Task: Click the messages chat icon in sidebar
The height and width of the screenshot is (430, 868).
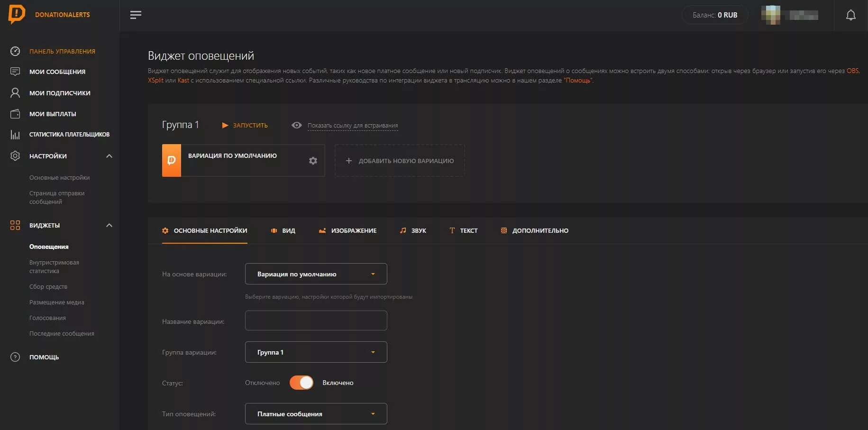Action: tap(15, 72)
